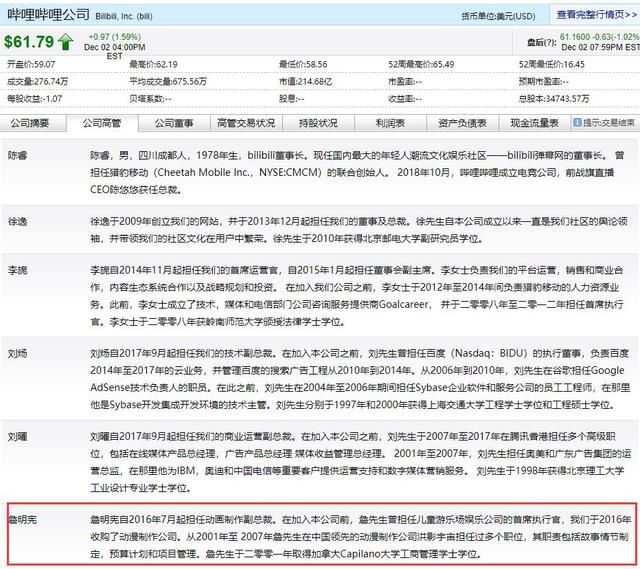Click the 查看完整行情页>> link

[x=597, y=15]
